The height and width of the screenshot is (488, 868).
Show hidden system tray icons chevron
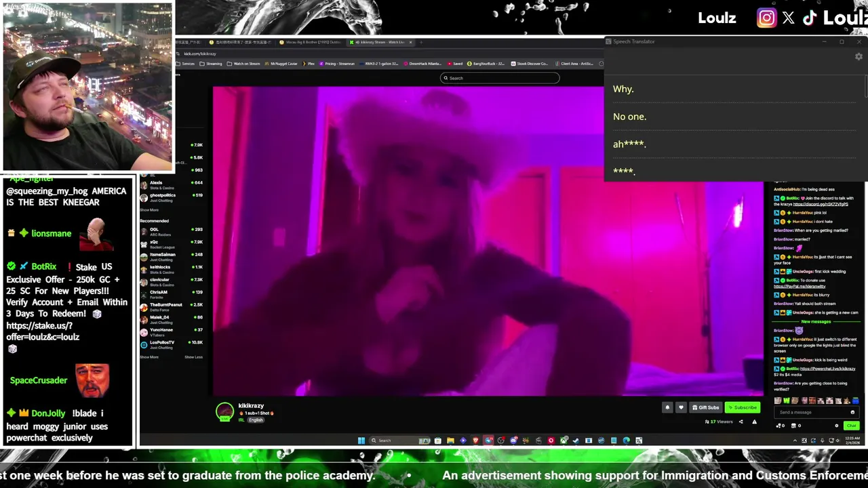795,441
